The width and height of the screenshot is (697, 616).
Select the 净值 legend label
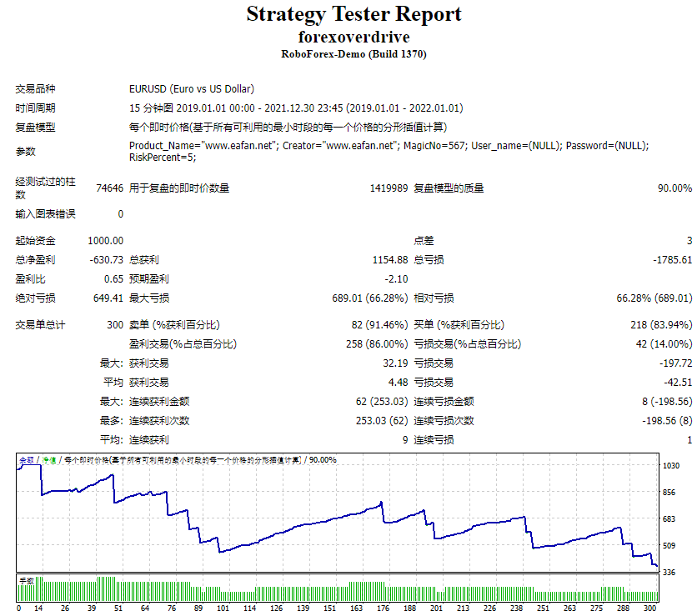pos(48,458)
